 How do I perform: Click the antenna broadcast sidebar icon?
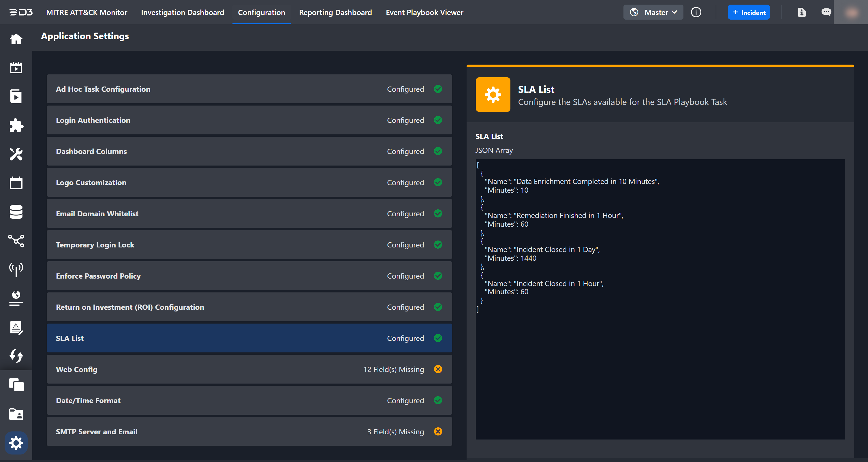pyautogui.click(x=16, y=269)
